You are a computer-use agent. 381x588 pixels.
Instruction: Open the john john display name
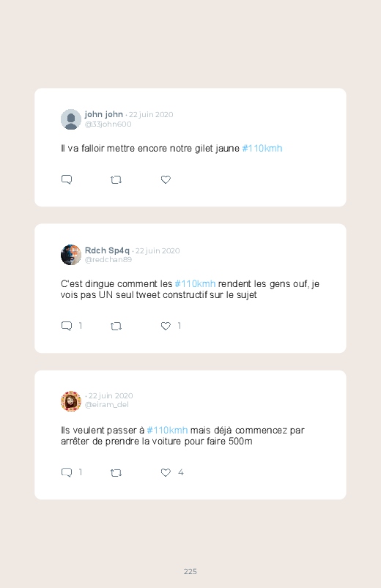click(103, 114)
